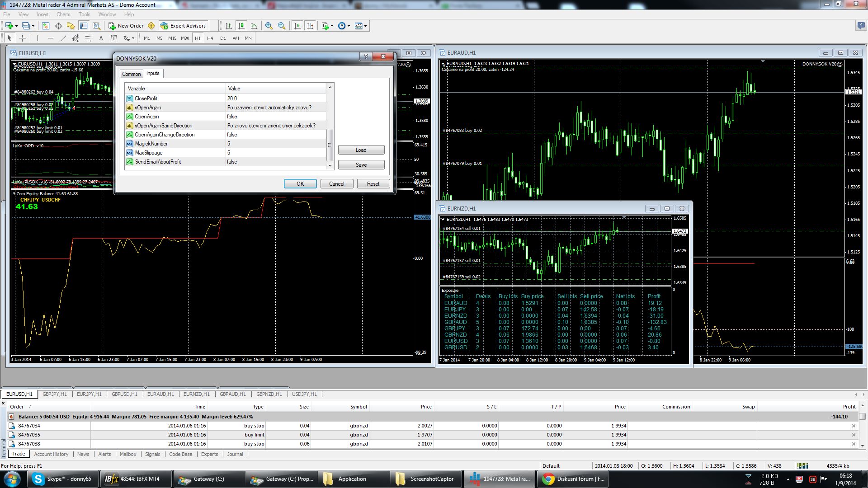868x488 pixels.
Task: Zoom in on the chart
Action: coord(269,26)
